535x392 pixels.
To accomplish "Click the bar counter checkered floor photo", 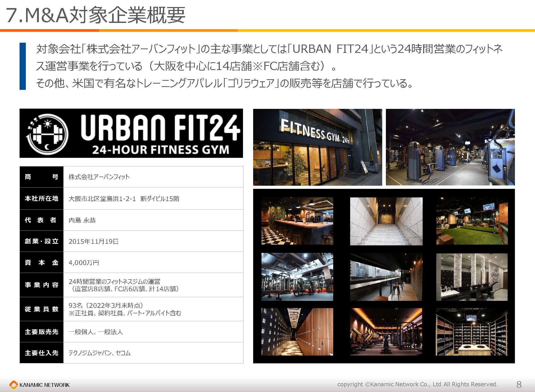I will (x=297, y=221).
